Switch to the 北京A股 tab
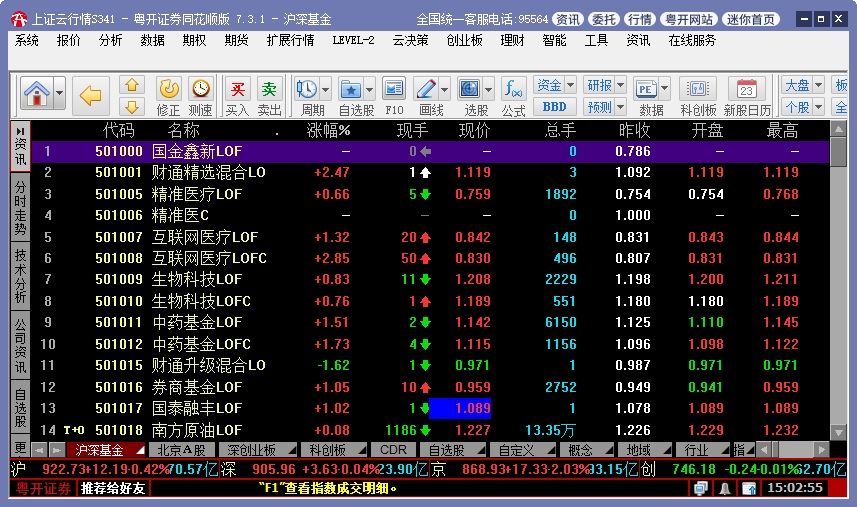Image resolution: width=857 pixels, height=507 pixels. (181, 450)
